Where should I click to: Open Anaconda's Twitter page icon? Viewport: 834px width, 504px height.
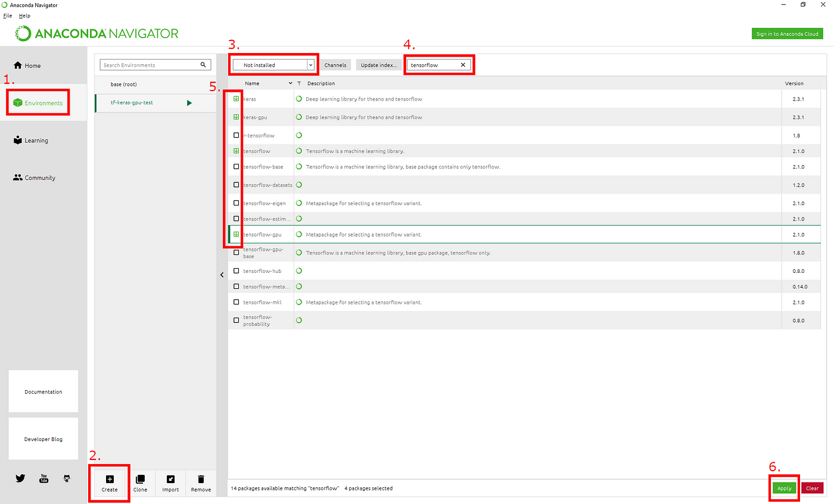click(20, 478)
